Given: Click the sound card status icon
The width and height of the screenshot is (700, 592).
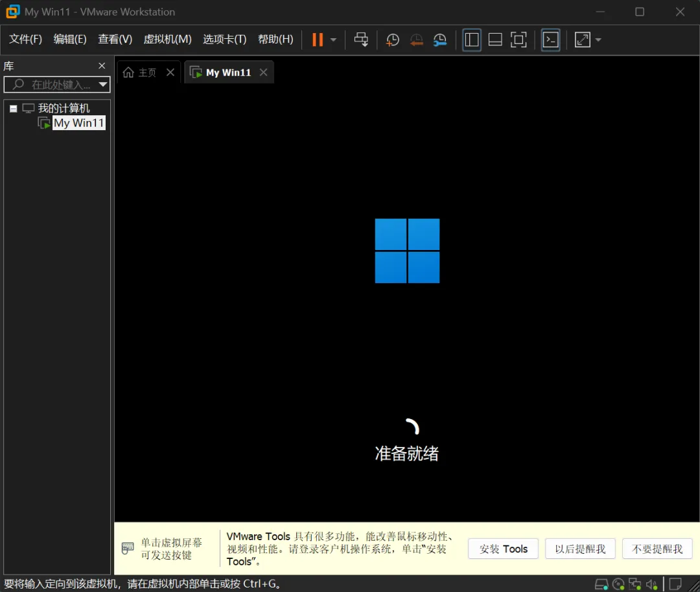Looking at the screenshot, I should click(651, 584).
